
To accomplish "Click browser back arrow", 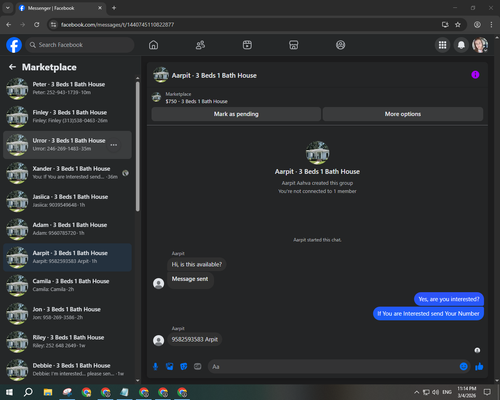I will [x=9, y=25].
